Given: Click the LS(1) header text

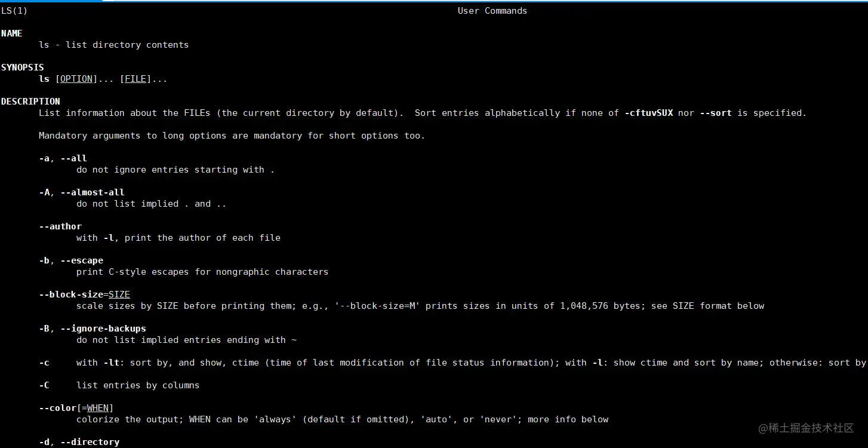Looking at the screenshot, I should (14, 11).
